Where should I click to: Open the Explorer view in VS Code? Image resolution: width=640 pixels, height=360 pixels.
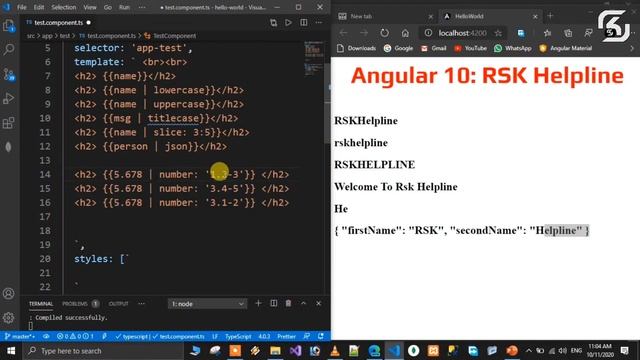(x=9, y=26)
